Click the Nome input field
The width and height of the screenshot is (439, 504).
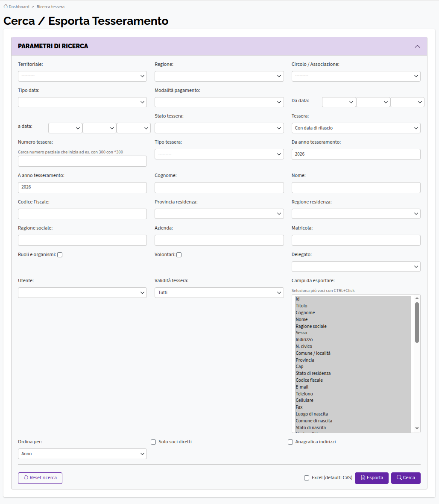pos(356,187)
